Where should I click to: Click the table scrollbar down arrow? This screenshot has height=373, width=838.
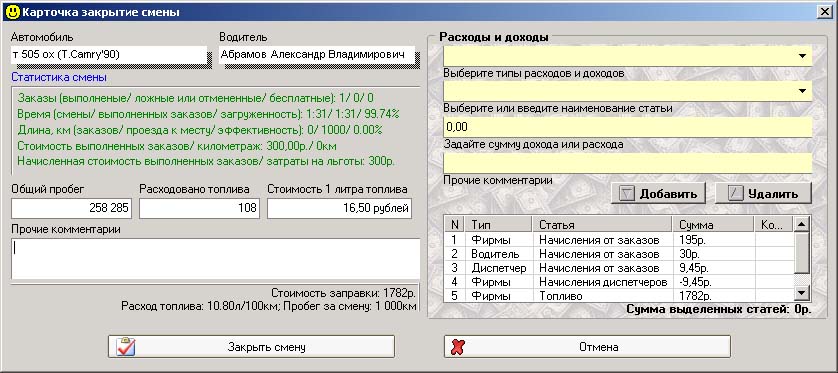(x=802, y=292)
